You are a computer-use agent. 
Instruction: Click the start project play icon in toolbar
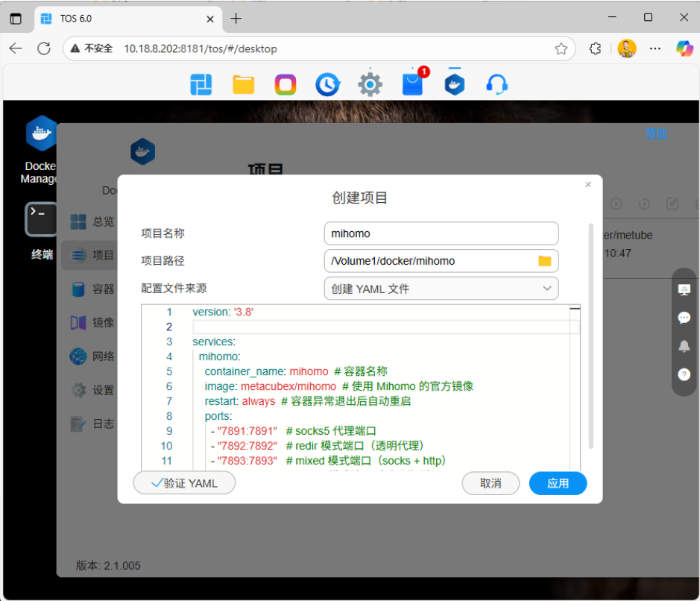tap(616, 204)
